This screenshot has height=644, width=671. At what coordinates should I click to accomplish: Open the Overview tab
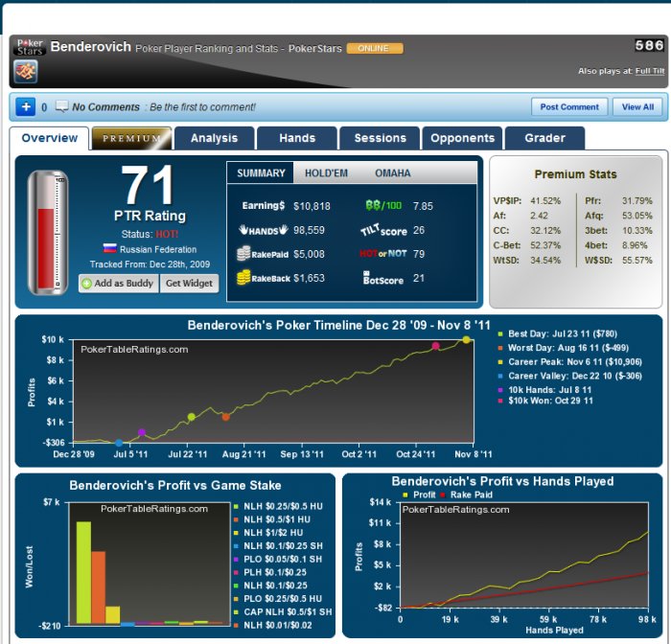click(x=50, y=138)
